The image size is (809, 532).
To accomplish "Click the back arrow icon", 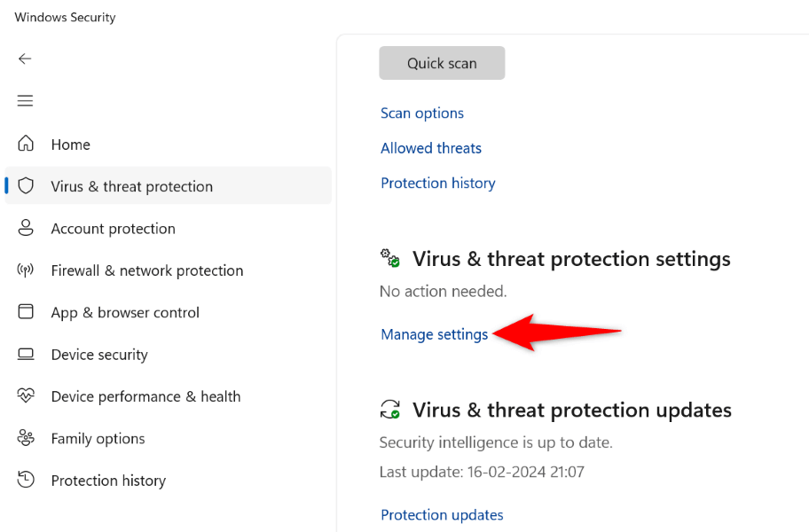I will pos(25,59).
